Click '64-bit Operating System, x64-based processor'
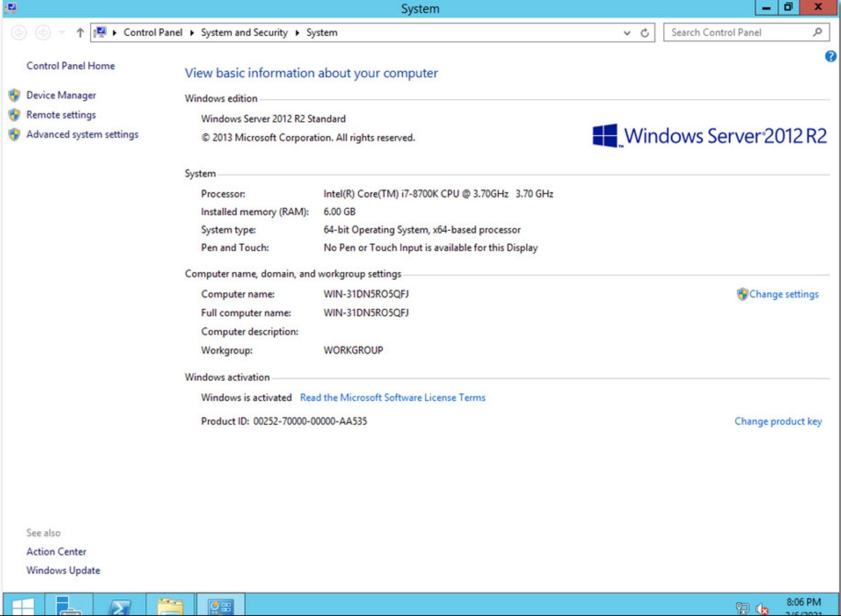 [422, 230]
